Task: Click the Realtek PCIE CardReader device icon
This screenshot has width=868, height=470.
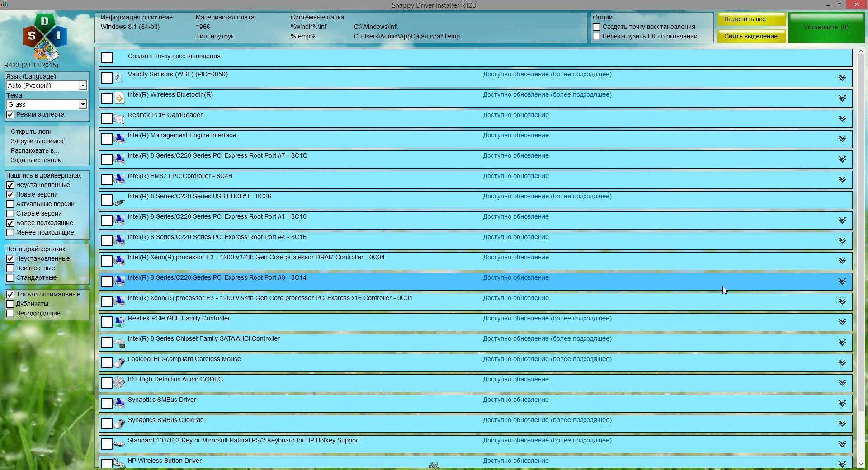Action: [119, 118]
